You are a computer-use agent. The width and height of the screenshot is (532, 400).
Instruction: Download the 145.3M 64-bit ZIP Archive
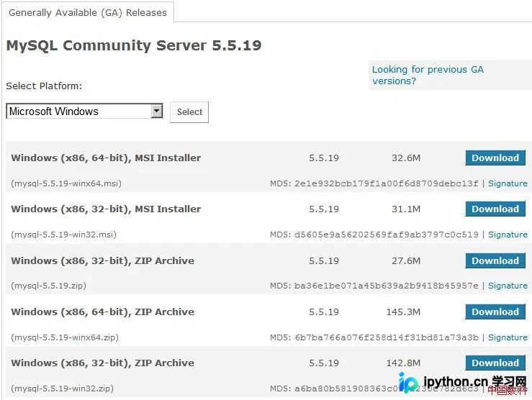tap(495, 312)
